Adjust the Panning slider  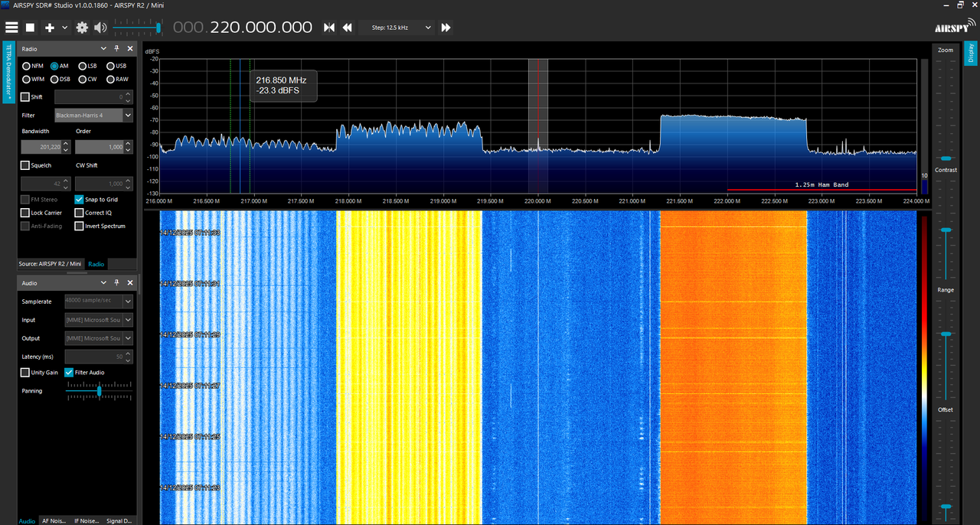[x=99, y=391]
